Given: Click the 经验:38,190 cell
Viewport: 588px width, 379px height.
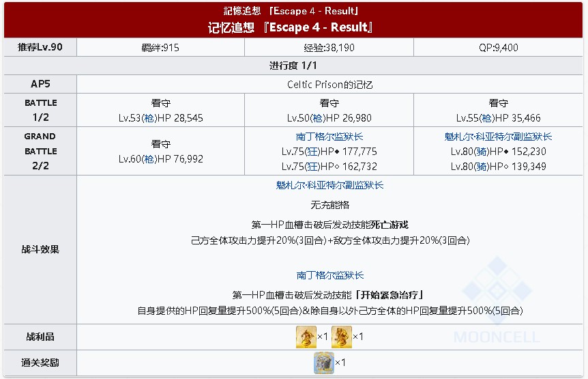Looking at the screenshot, I should click(330, 47).
